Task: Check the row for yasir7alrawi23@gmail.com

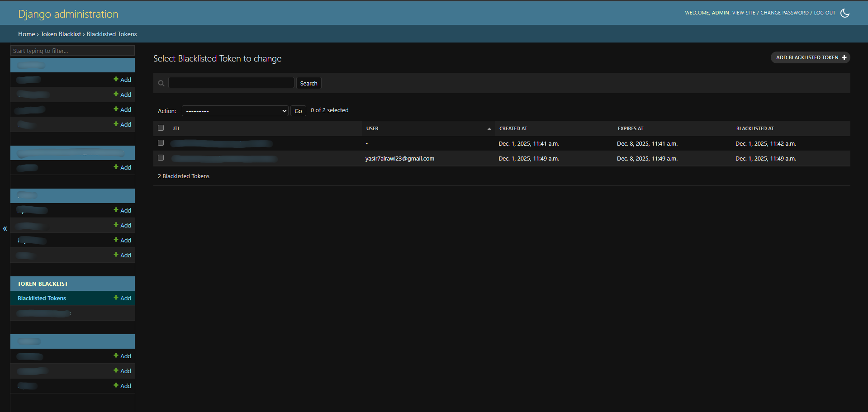Action: pyautogui.click(x=161, y=158)
